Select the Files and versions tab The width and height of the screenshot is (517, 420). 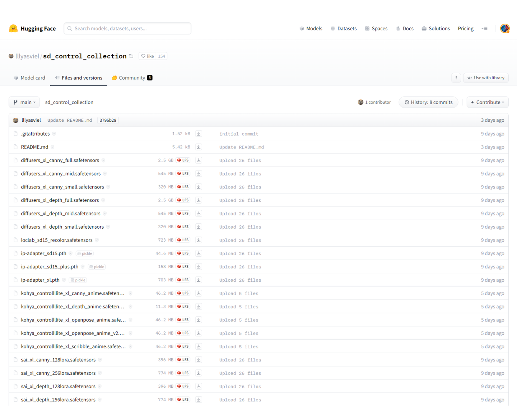[79, 78]
